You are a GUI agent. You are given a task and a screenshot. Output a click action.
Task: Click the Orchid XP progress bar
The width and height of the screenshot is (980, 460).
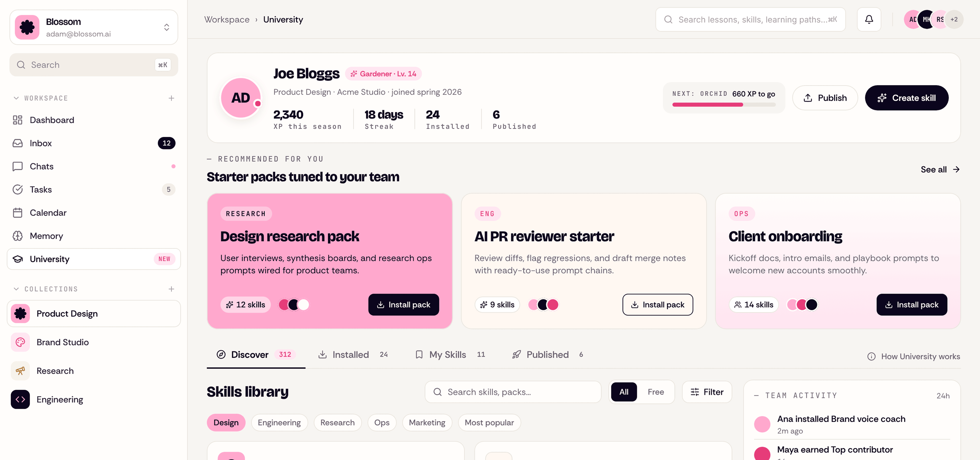tap(723, 105)
